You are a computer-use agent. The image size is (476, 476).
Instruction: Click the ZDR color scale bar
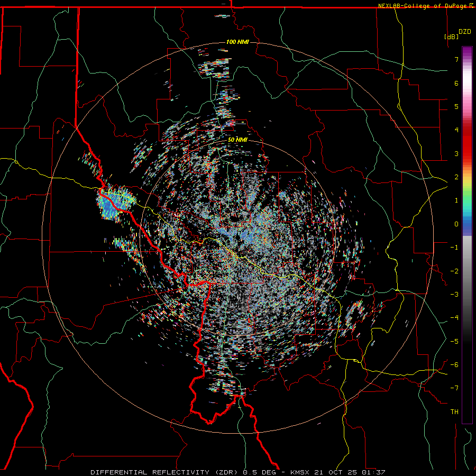click(467, 235)
